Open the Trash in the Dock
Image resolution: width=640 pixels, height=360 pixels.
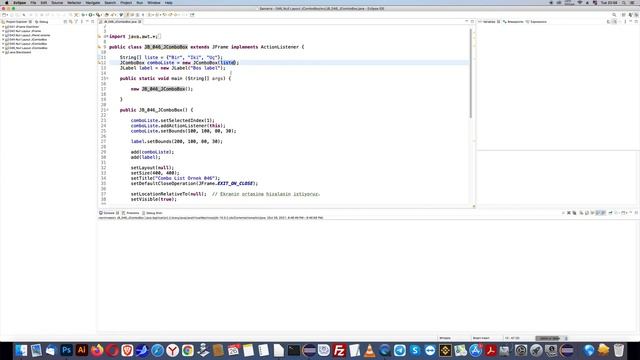click(619, 350)
